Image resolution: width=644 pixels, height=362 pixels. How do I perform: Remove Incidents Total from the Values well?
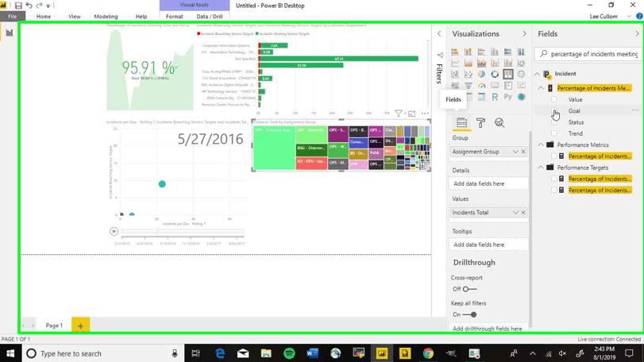tap(523, 213)
